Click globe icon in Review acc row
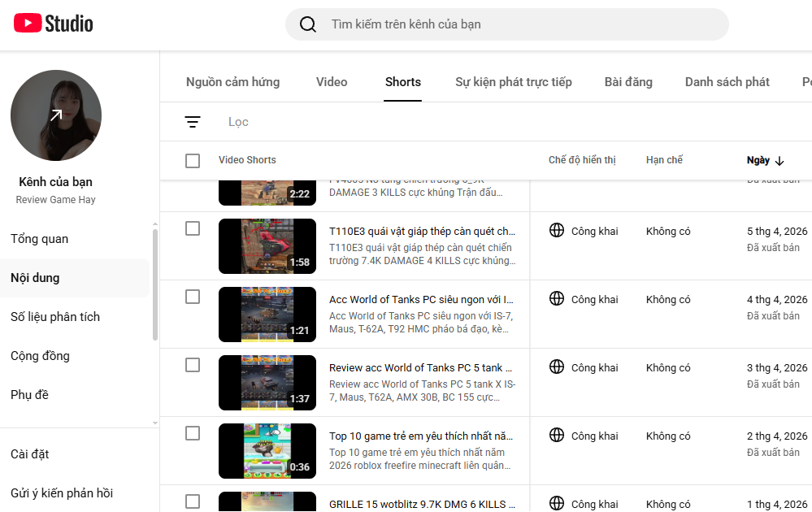This screenshot has width=812, height=512. click(x=557, y=367)
